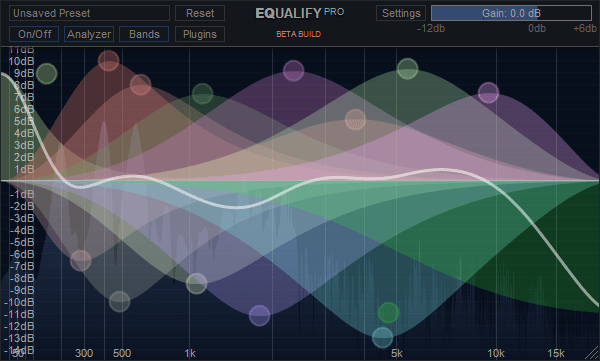Screen dimensions: 600x361
Task: Adjust the Gain 0.0 dB slider
Action: point(511,13)
